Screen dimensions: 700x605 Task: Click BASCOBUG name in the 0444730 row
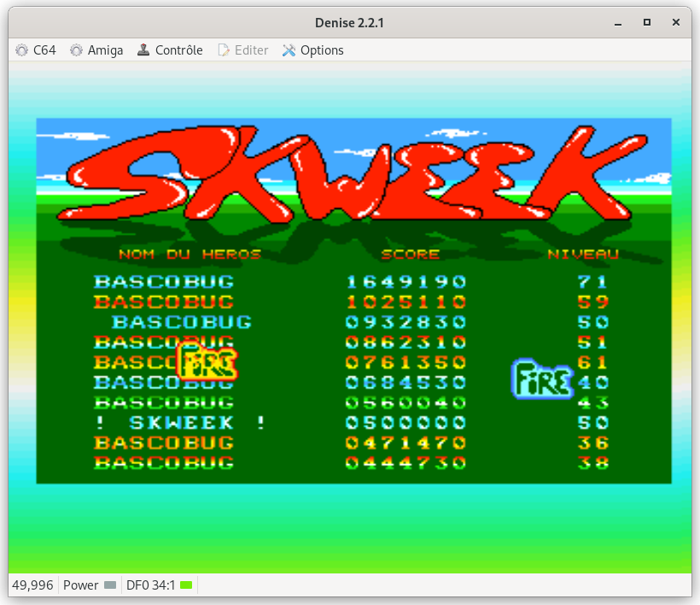(x=164, y=462)
